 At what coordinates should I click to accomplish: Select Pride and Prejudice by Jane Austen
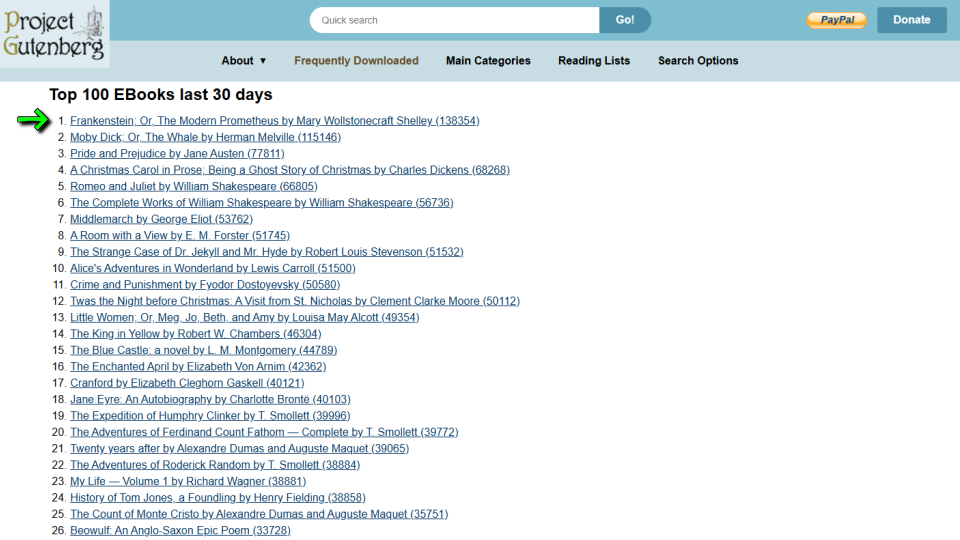177,154
